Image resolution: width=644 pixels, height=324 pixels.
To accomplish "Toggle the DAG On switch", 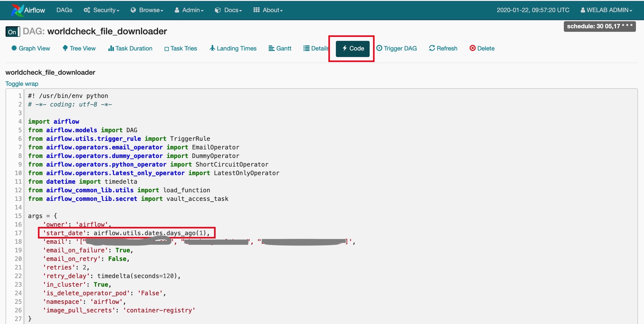I will [13, 32].
